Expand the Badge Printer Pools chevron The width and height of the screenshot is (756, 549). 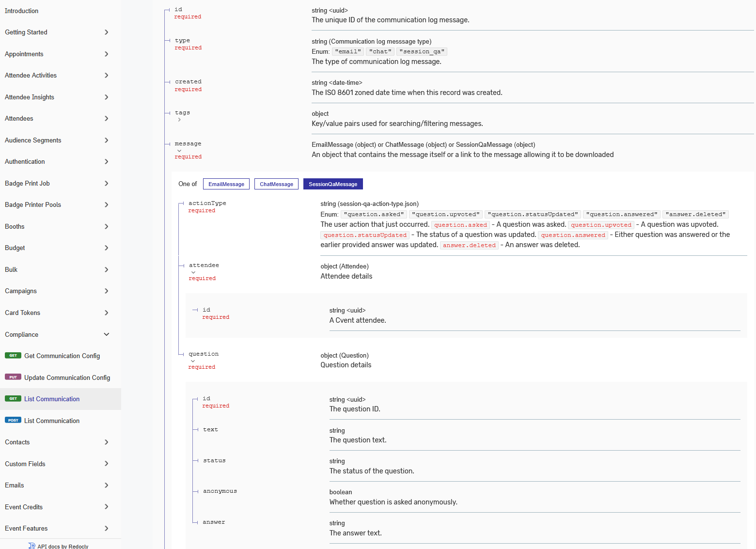tap(107, 205)
